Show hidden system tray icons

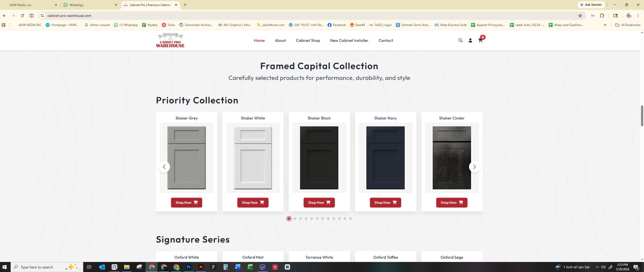pyautogui.click(x=597, y=267)
